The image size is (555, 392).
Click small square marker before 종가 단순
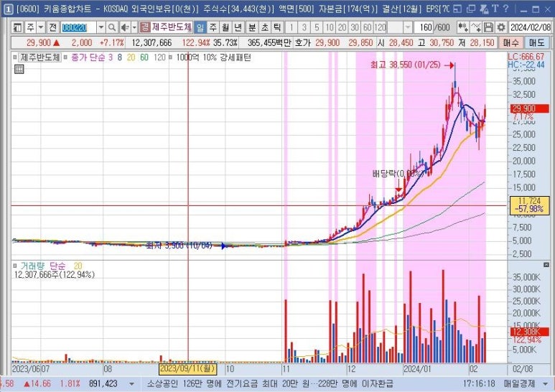point(65,57)
